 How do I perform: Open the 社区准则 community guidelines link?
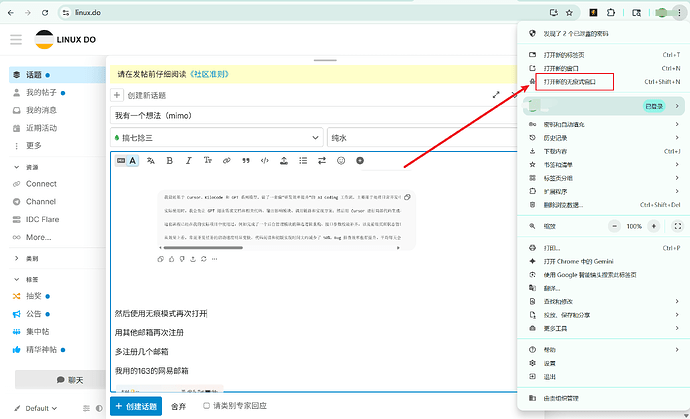click(x=210, y=74)
